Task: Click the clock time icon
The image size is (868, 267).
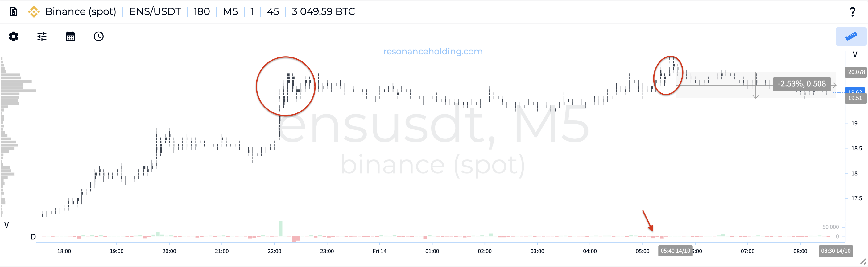Action: (98, 36)
